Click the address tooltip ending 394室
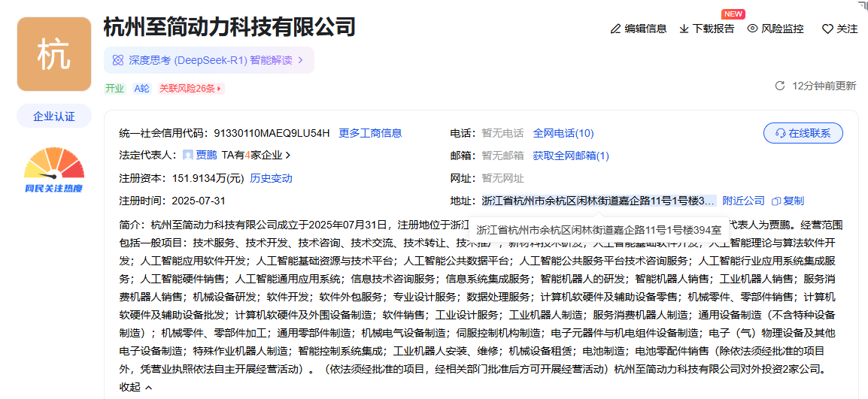Viewport: 868px width, 399px height. coord(599,230)
